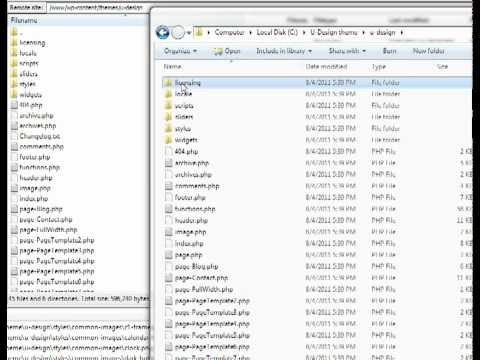Screen dimensions: 480x360
Task: Select page-PageTemplate2.php in Explorer list
Action: [212, 301]
